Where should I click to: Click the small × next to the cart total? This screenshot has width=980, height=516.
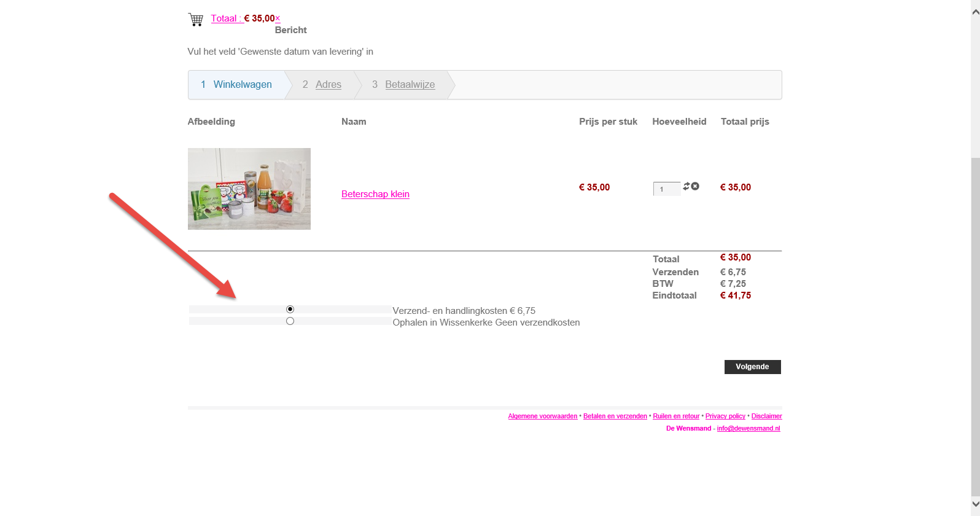[278, 18]
